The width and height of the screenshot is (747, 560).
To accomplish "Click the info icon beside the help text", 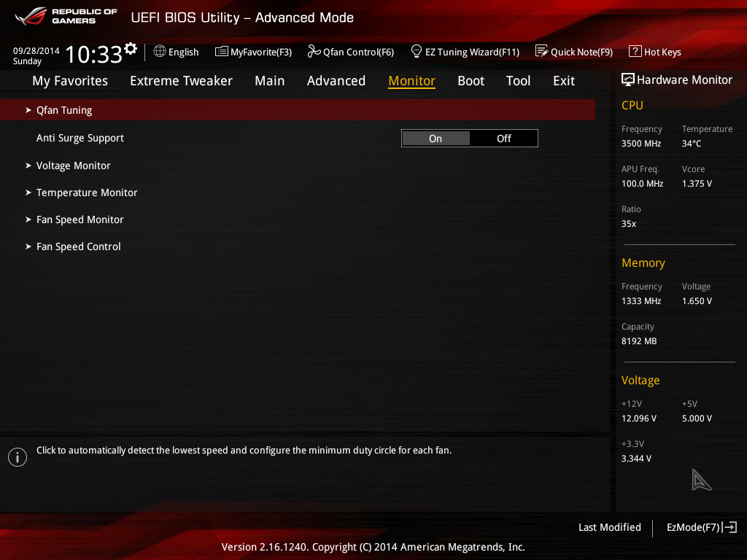I will pyautogui.click(x=18, y=457).
